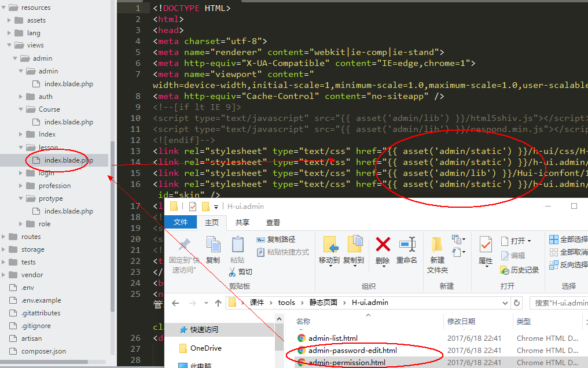Switch to the Share (共享) ribbon tab
Screen dimensions: 588x368
click(x=242, y=222)
